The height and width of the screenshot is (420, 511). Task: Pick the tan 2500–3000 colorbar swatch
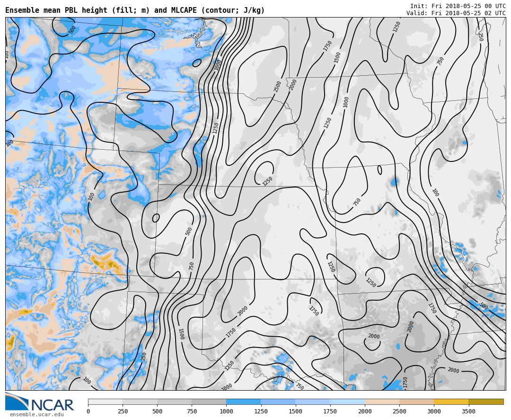click(416, 402)
